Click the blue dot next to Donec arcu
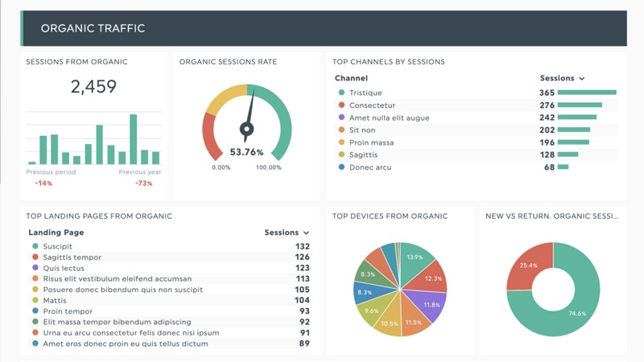The image size is (644, 362). [341, 167]
